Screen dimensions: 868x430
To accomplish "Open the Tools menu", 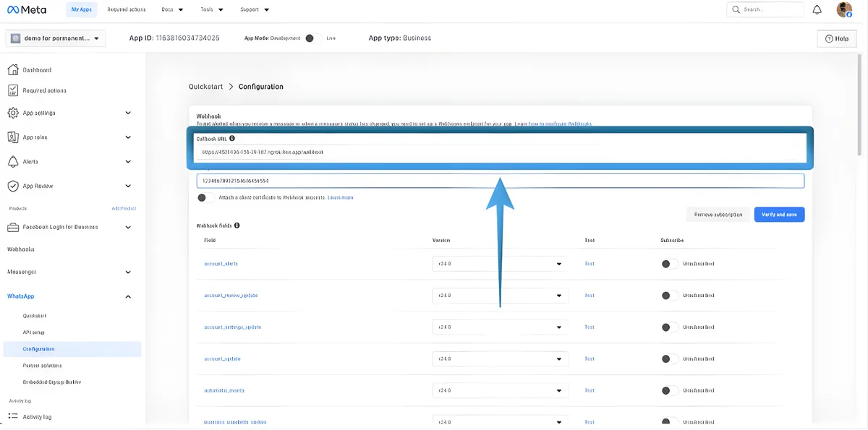I will click(x=210, y=9).
